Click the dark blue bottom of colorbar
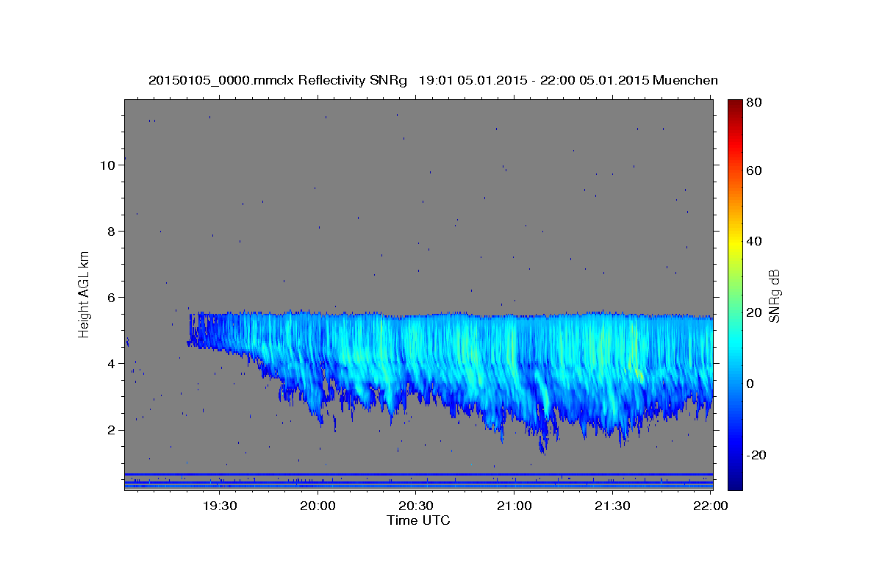Image resolution: width=882 pixels, height=588 pixels. pos(735,478)
